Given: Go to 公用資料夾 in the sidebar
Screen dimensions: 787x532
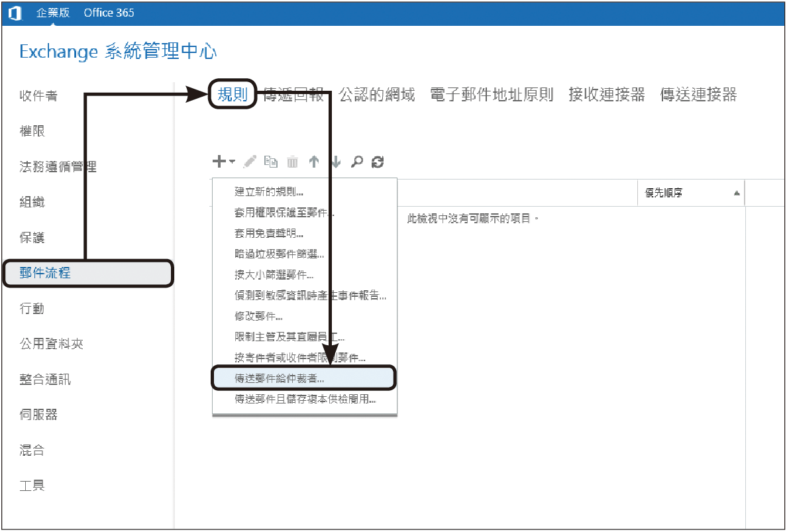Looking at the screenshot, I should pos(51,344).
